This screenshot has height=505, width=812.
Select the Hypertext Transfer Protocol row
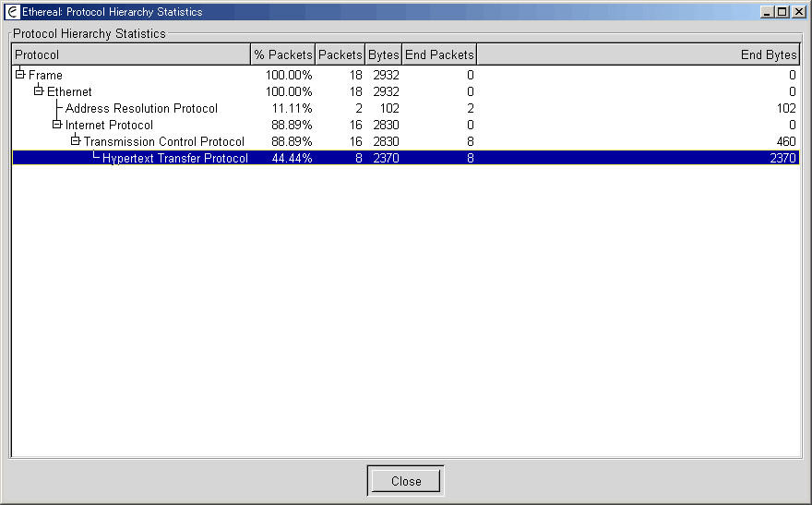(405, 158)
